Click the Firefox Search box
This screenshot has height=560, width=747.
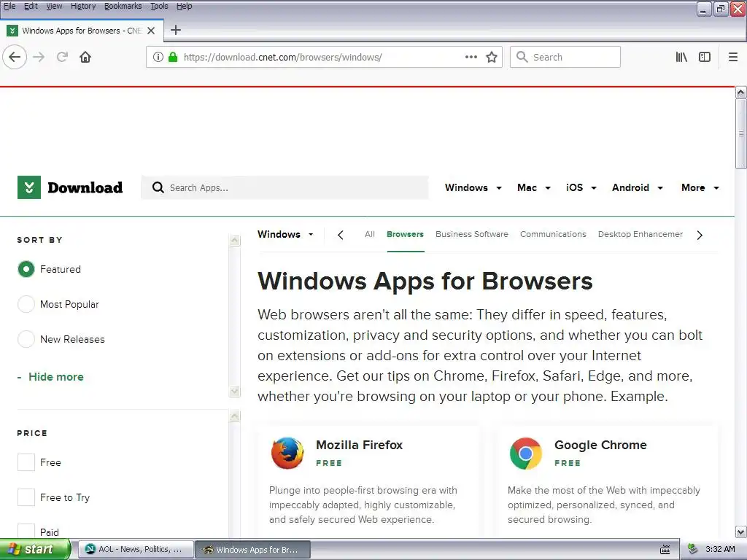[565, 57]
